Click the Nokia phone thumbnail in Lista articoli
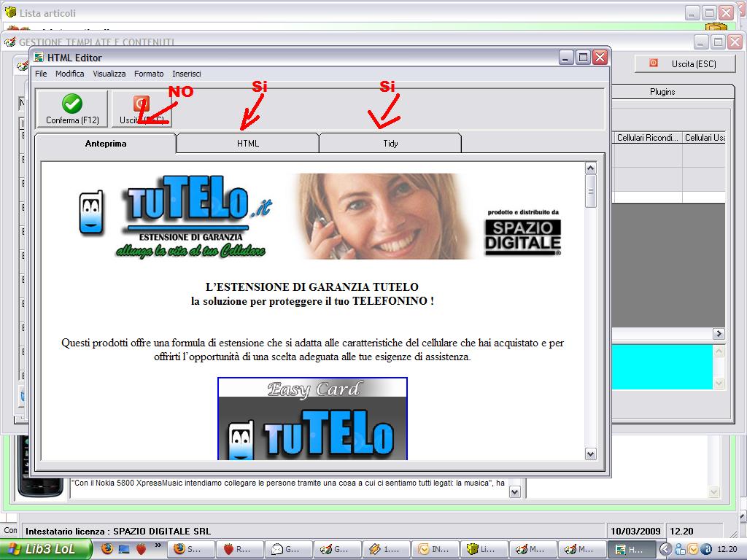The width and height of the screenshot is (747, 560). pos(41,467)
